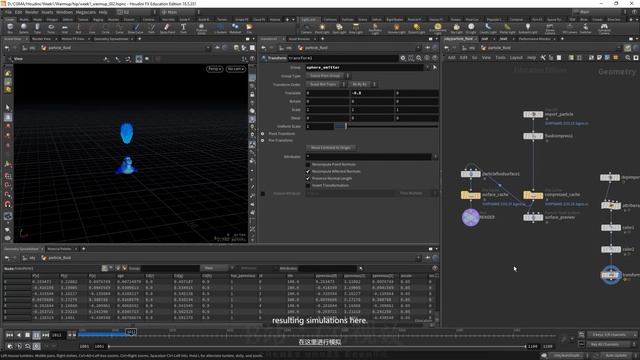
Task: Select the RENDER null node
Action: 471,217
